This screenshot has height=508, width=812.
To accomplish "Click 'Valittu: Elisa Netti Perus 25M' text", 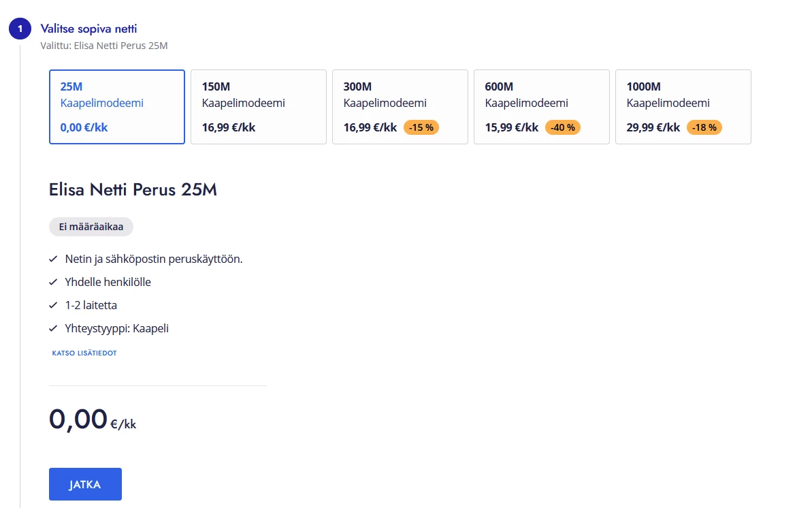I will coord(104,46).
